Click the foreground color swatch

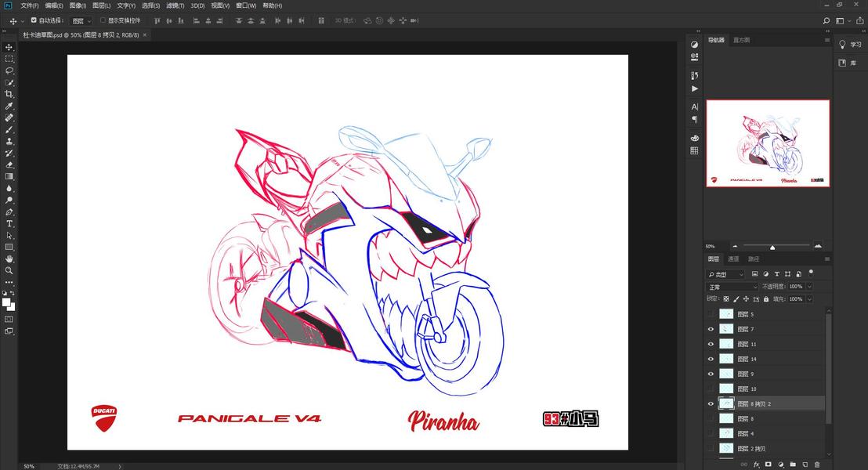6,302
